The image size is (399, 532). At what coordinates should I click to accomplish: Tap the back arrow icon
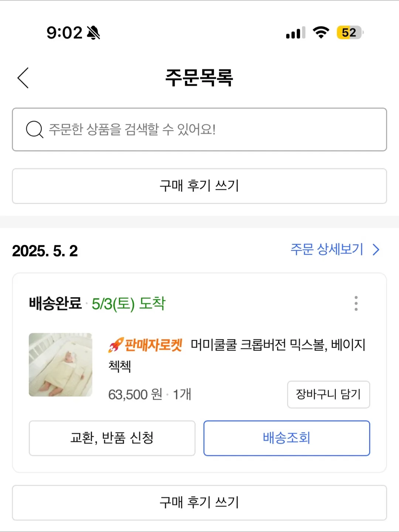click(x=23, y=78)
